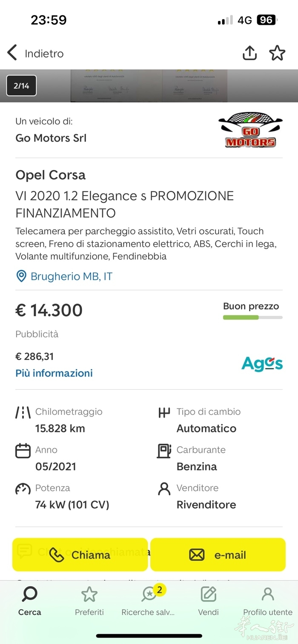This screenshot has width=298, height=644.
Task: Open Brugherio MB, IT location link
Action: 71,276
